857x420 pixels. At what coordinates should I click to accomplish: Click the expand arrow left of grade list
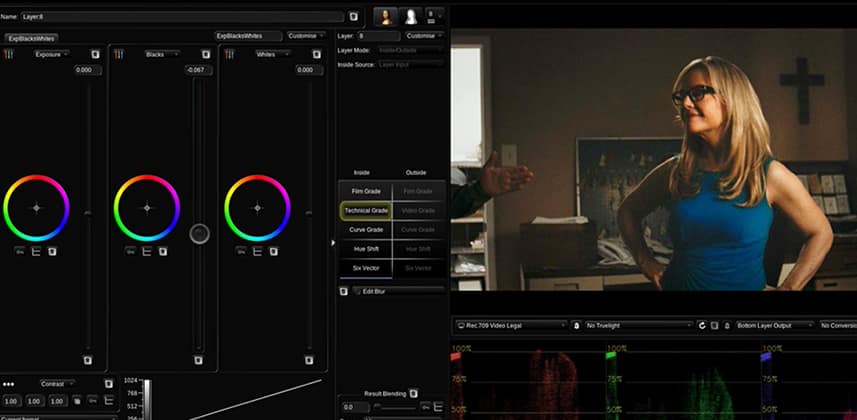tap(332, 243)
